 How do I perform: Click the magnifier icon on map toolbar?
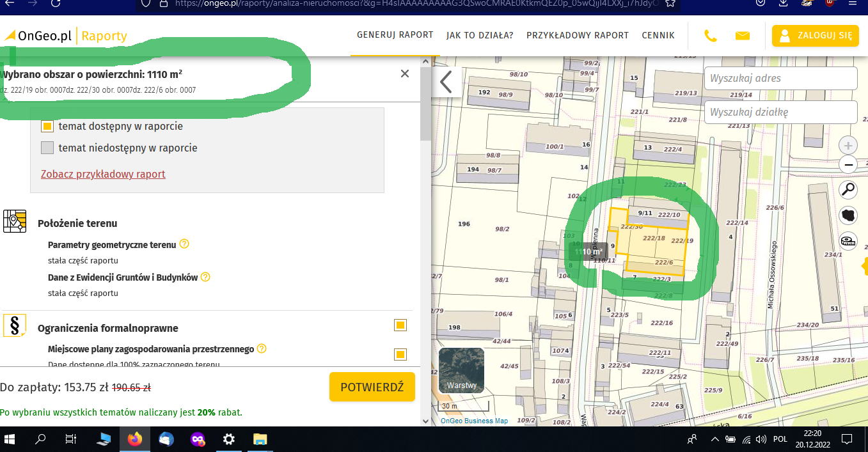click(x=848, y=189)
